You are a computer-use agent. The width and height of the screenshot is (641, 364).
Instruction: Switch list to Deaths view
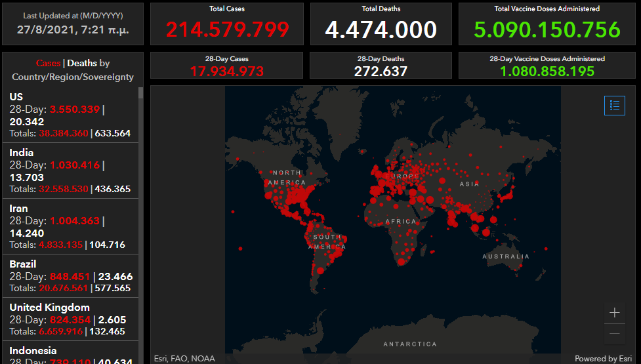82,64
